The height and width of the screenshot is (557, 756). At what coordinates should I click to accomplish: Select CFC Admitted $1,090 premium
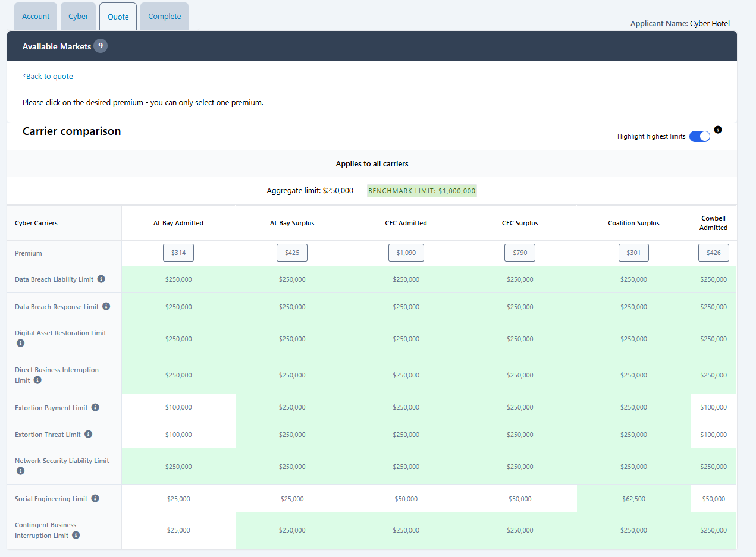406,253
